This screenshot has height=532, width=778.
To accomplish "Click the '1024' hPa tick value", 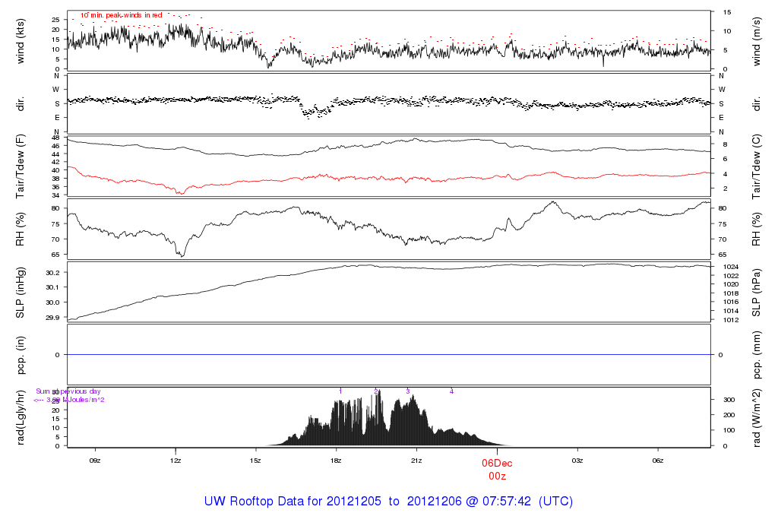I will coord(731,267).
